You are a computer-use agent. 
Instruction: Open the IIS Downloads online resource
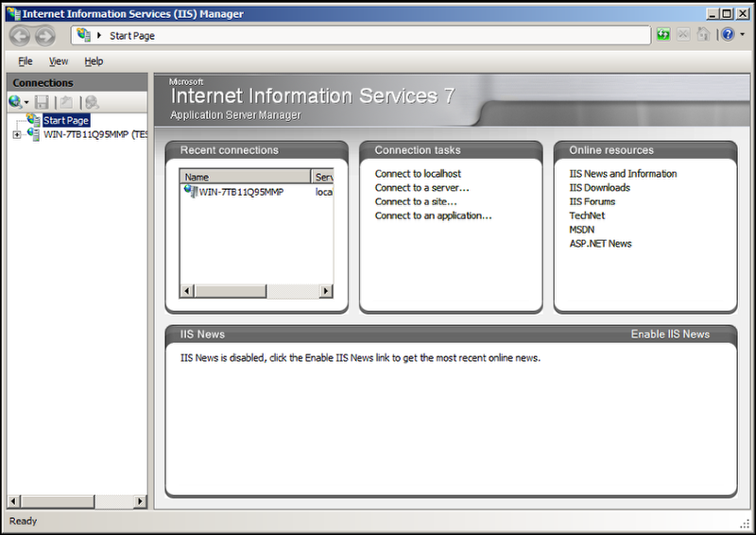599,188
